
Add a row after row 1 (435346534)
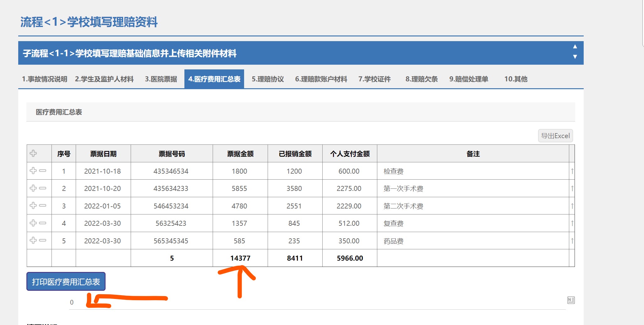[x=33, y=171]
